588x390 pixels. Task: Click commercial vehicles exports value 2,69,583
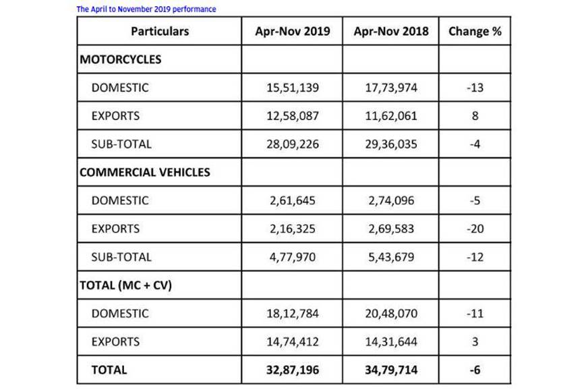point(390,229)
